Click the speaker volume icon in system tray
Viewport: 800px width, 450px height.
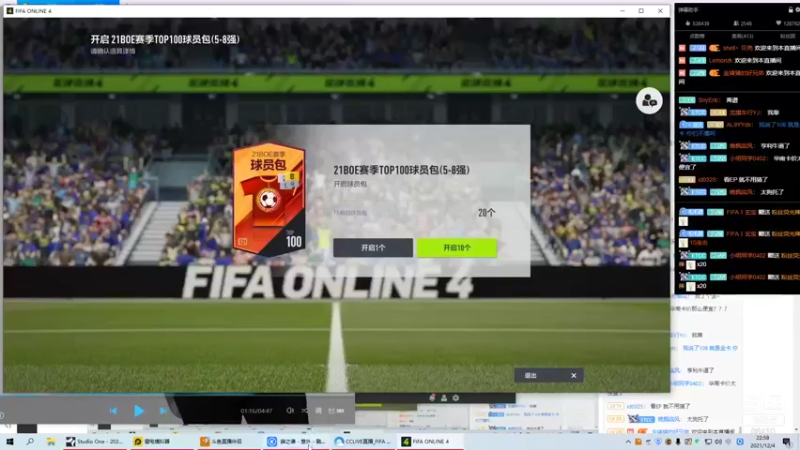tap(718, 442)
